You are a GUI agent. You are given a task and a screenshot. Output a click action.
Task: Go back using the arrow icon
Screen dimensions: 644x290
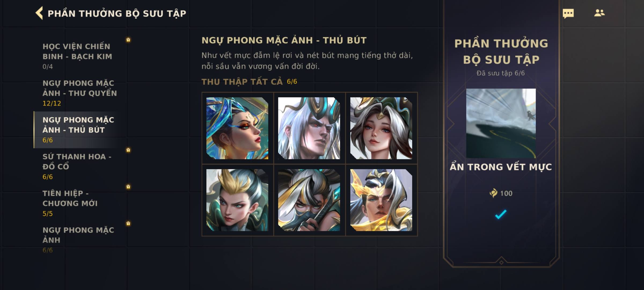[39, 13]
